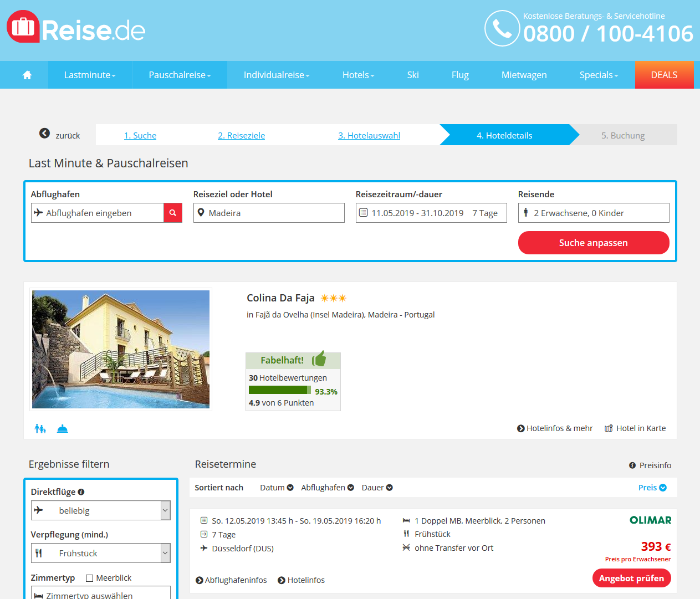Sort results by Abflughafen

point(328,488)
